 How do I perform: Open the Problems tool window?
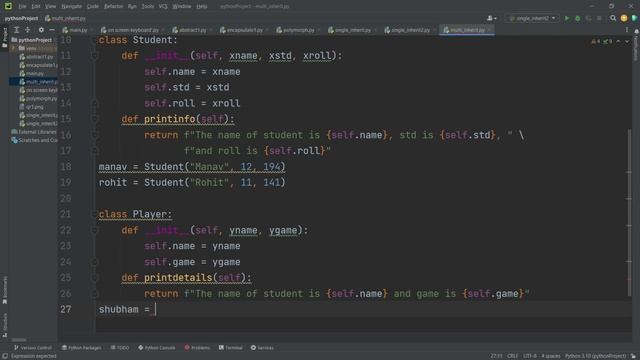click(x=197, y=348)
